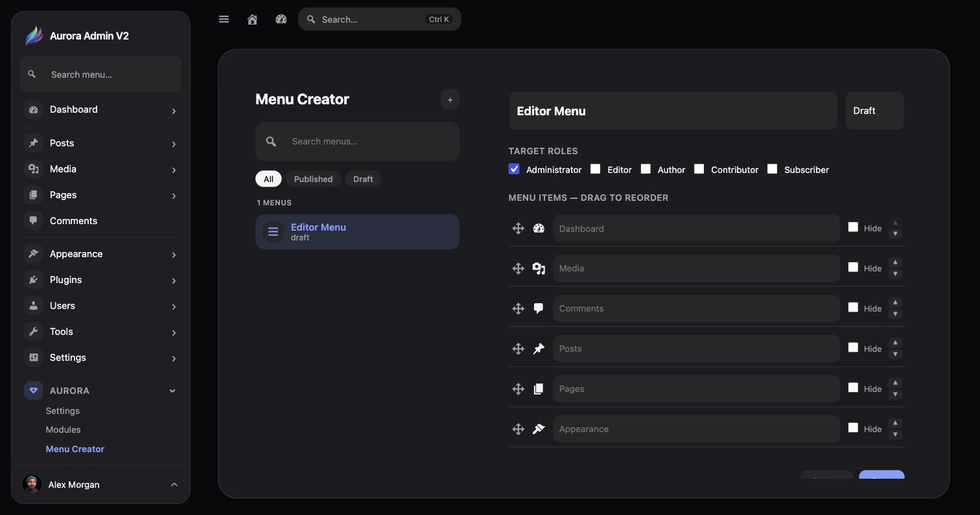The image size is (980, 515).
Task: Click the drag handle on the Media row
Action: tap(518, 268)
